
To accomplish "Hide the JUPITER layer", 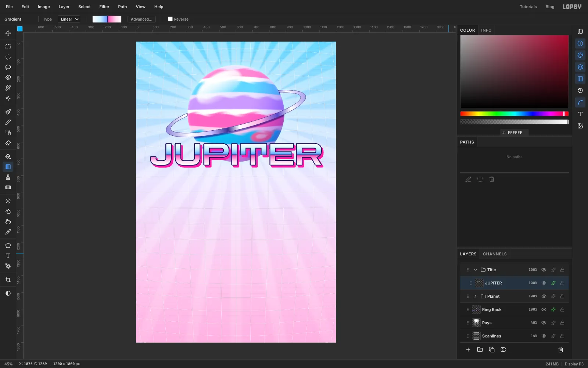I will click(x=544, y=283).
